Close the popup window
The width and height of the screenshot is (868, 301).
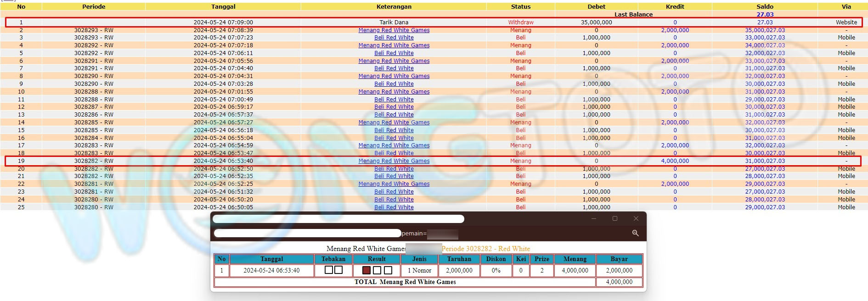[x=636, y=218]
